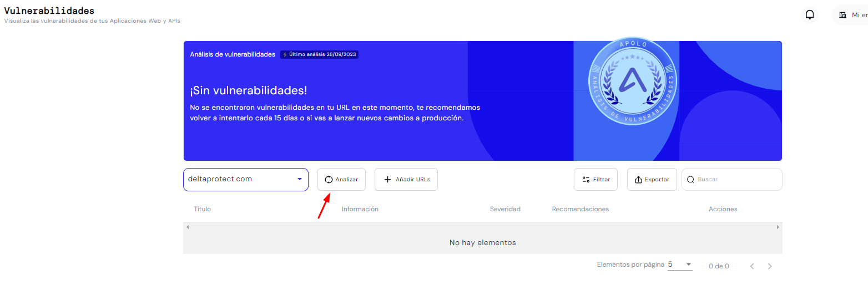Viewport: 868px width, 285px height.
Task: Click the Exportar button
Action: click(x=652, y=180)
